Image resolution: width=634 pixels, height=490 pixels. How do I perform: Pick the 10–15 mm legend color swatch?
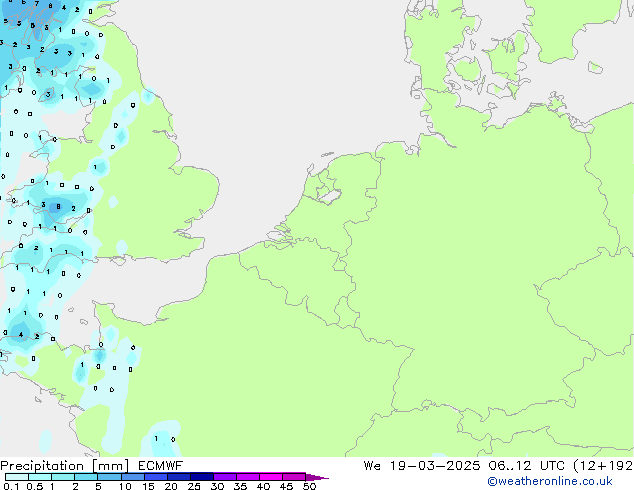click(x=132, y=477)
